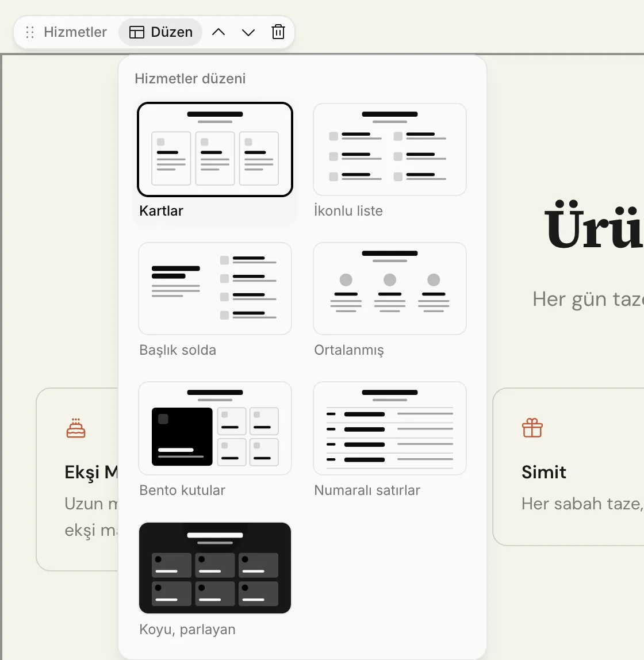644x660 pixels.
Task: Move section up with the up chevron
Action: point(218,32)
